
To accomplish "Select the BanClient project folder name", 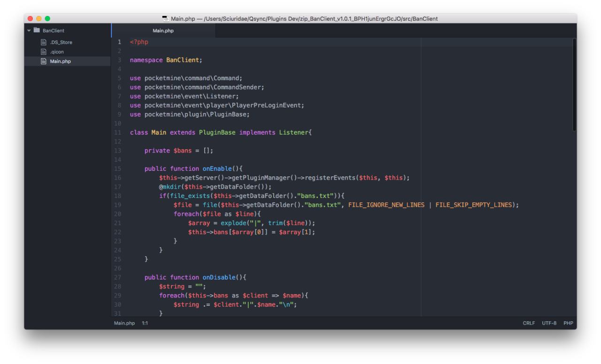I will pyautogui.click(x=54, y=30).
